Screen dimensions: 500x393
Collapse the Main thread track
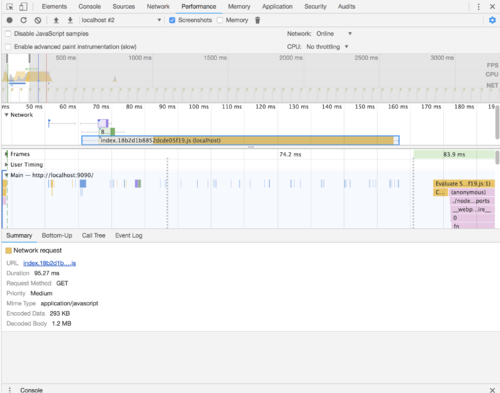pos(6,175)
